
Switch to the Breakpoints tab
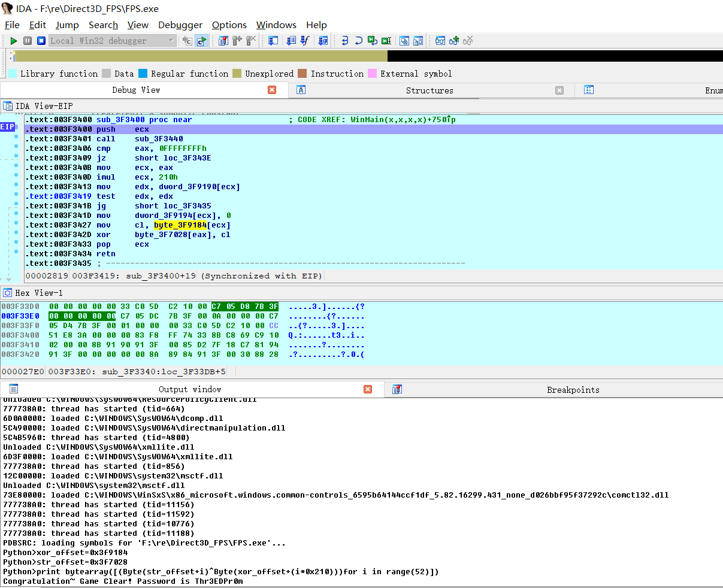point(573,390)
